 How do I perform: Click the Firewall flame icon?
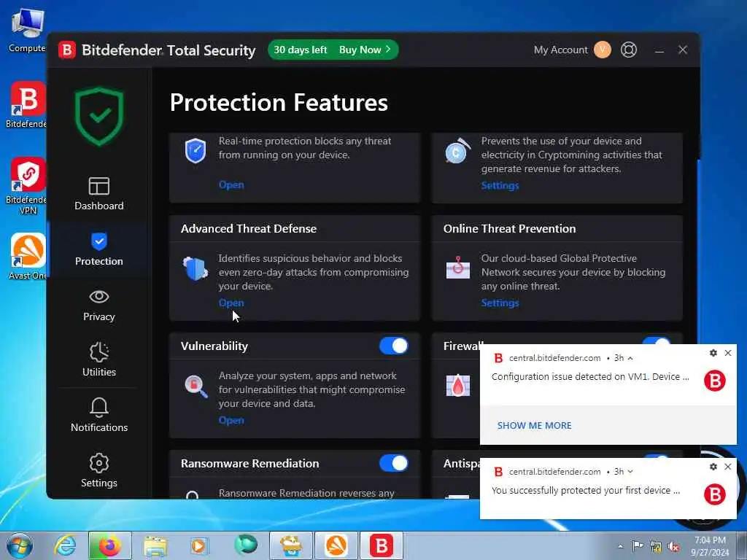(x=458, y=385)
